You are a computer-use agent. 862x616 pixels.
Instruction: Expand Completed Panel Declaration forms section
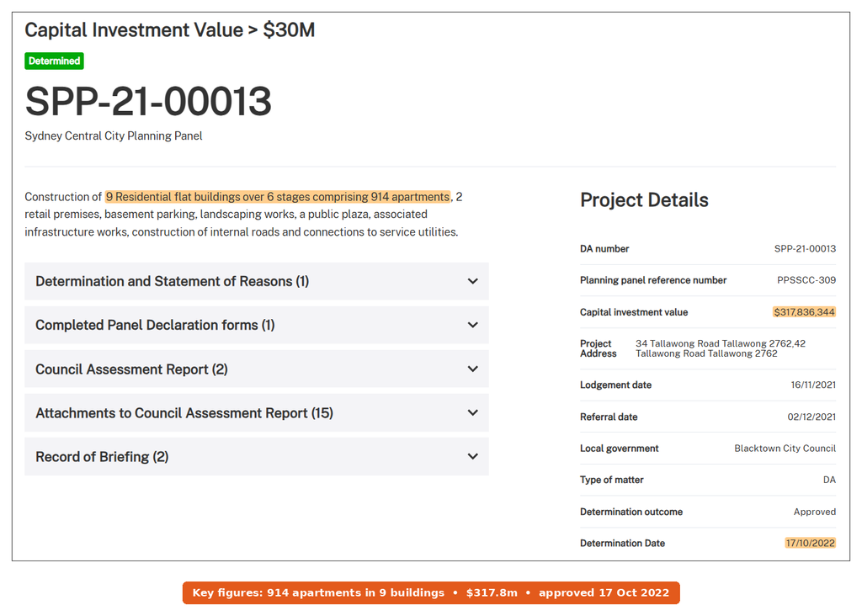coord(256,326)
